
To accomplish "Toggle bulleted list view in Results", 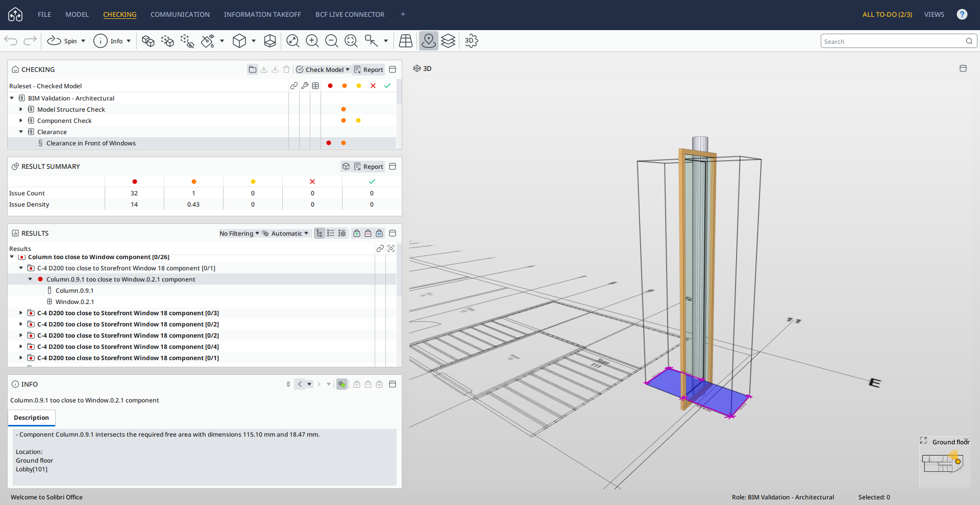I will coord(331,233).
